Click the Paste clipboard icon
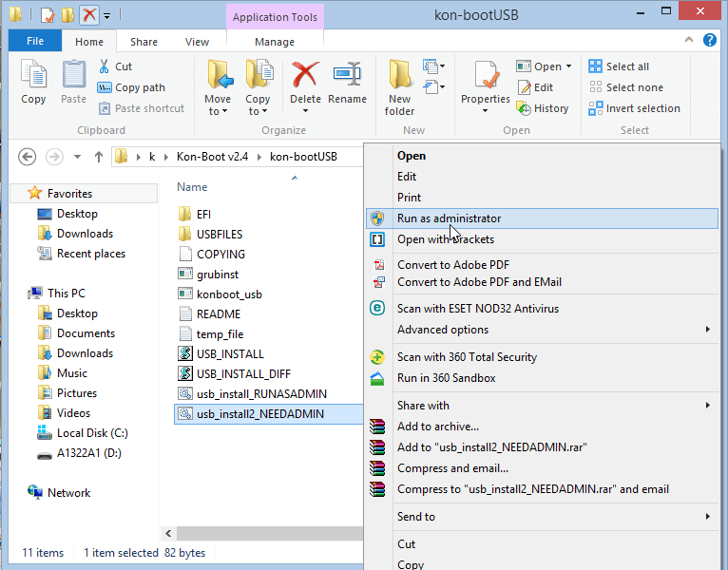 (73, 74)
